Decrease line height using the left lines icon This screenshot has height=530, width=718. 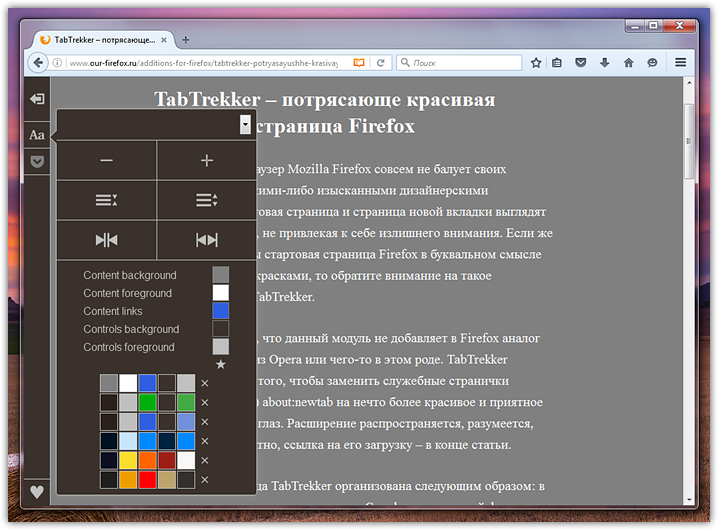pyautogui.click(x=106, y=200)
